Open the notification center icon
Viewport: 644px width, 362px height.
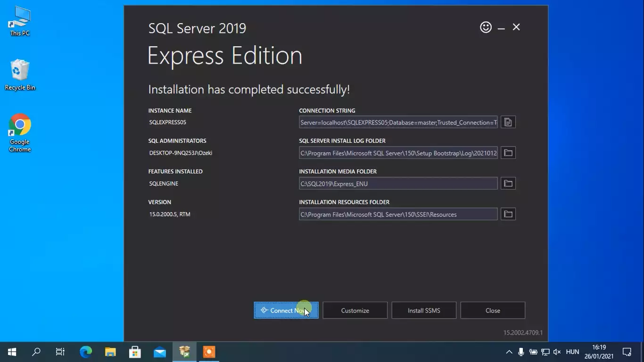(627, 352)
